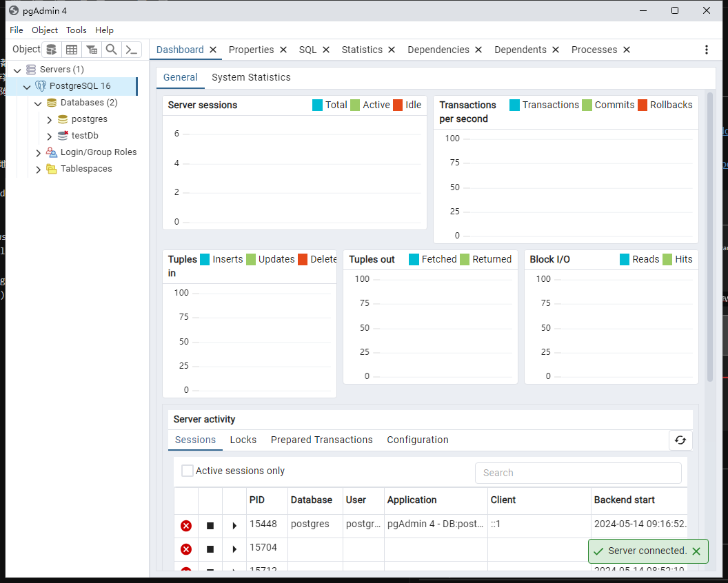The width and height of the screenshot is (728, 583).
Task: Expand session details for PID 15704
Action: point(234,549)
